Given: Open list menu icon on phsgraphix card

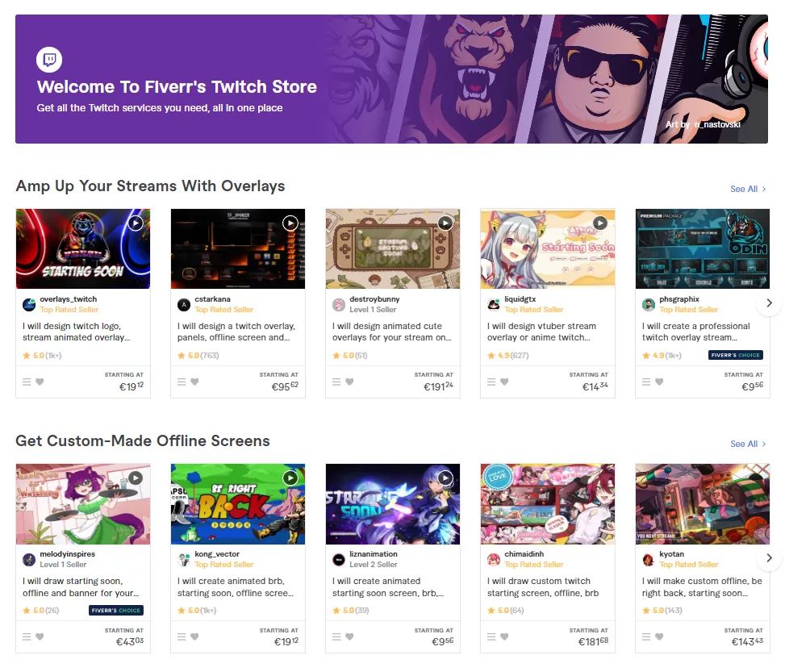Looking at the screenshot, I should point(646,382).
